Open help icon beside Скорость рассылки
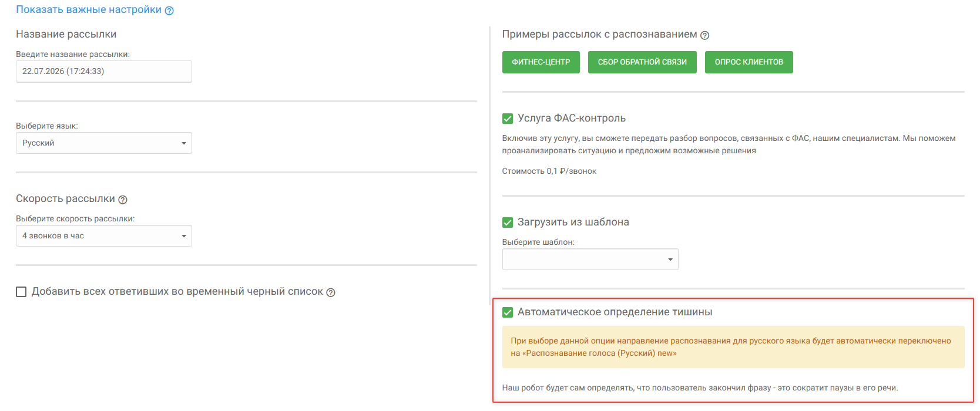Image resolution: width=980 pixels, height=411 pixels. coord(123,200)
